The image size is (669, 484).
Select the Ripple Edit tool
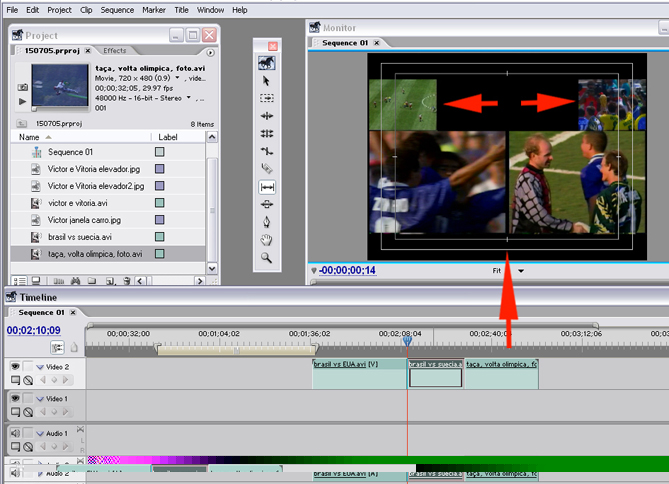267,116
